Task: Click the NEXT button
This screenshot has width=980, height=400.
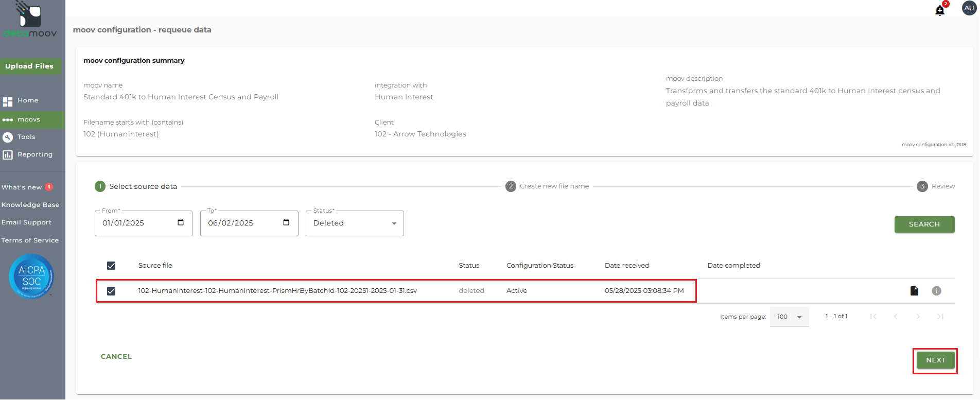Action: [x=935, y=360]
